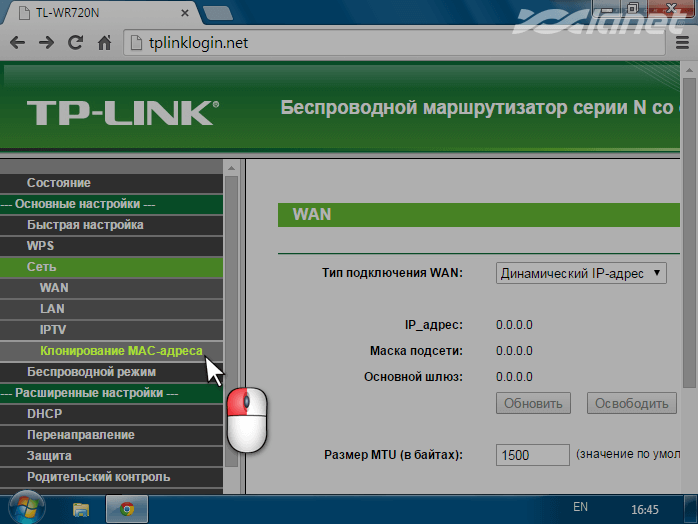
Task: Open the Chrome hamburger menu
Action: (682, 44)
